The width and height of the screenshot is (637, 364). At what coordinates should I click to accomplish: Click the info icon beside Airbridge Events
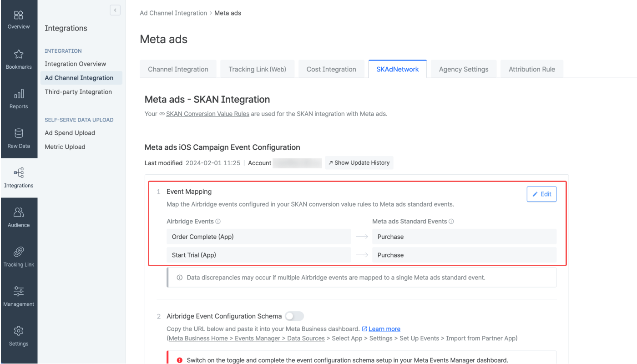pyautogui.click(x=218, y=222)
